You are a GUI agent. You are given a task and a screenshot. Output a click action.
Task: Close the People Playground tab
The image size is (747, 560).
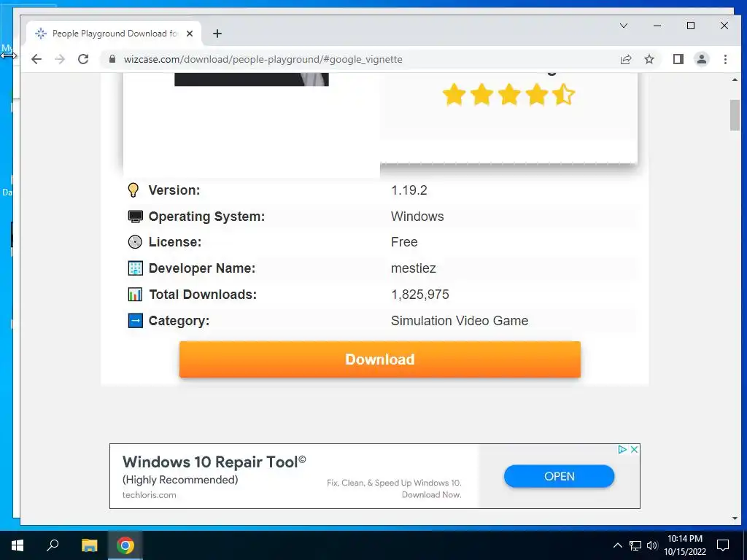pos(190,34)
